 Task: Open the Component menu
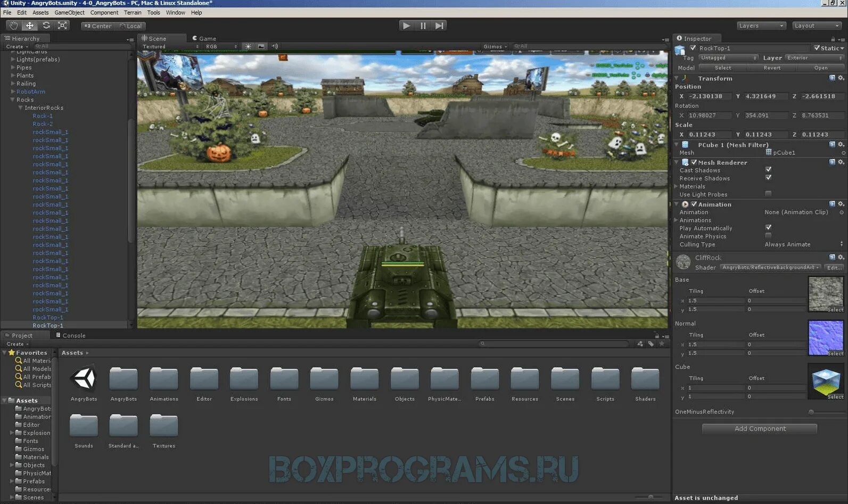pos(104,12)
